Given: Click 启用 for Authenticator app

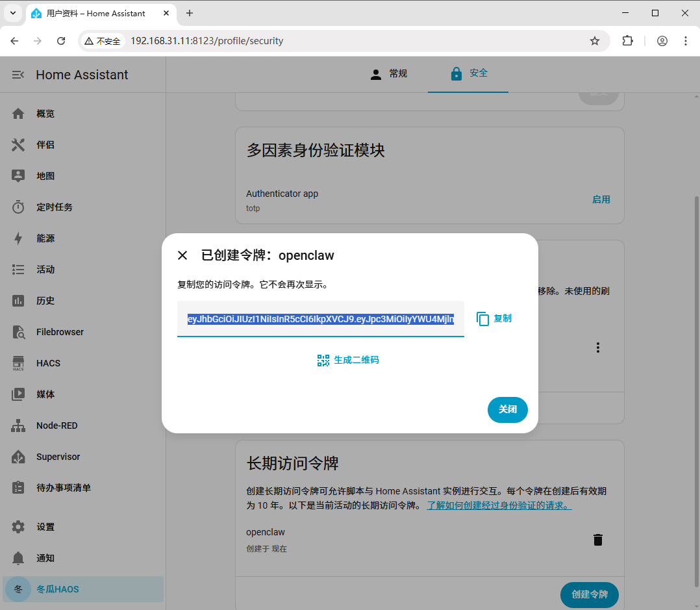Looking at the screenshot, I should click(601, 199).
